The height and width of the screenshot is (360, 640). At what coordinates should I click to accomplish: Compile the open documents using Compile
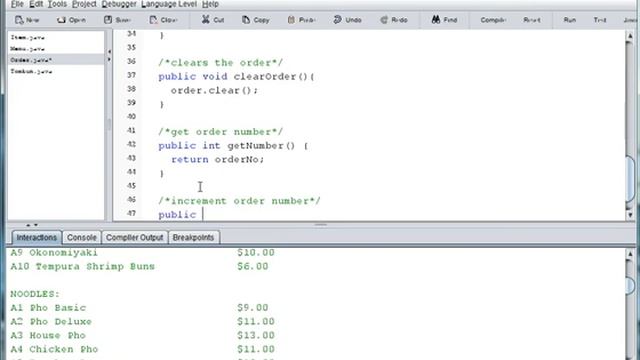(493, 20)
